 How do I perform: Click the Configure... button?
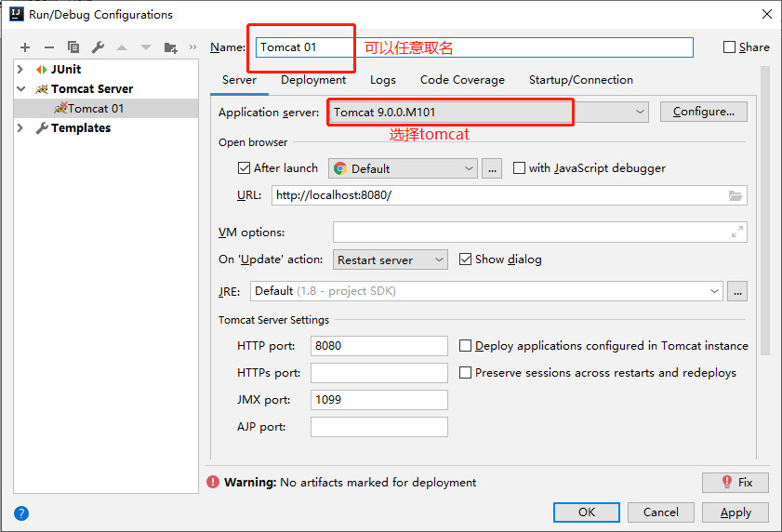[x=704, y=112]
